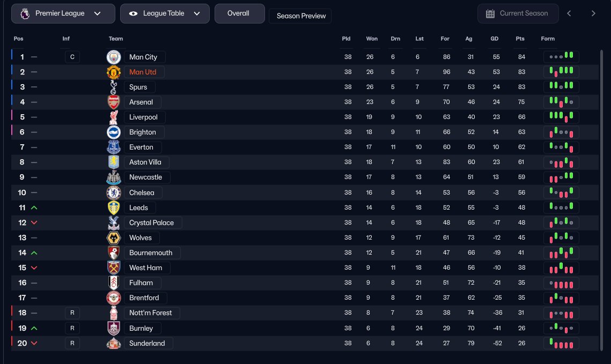Image resolution: width=611 pixels, height=364 pixels.
Task: Open the Spurs team link
Action: (138, 87)
